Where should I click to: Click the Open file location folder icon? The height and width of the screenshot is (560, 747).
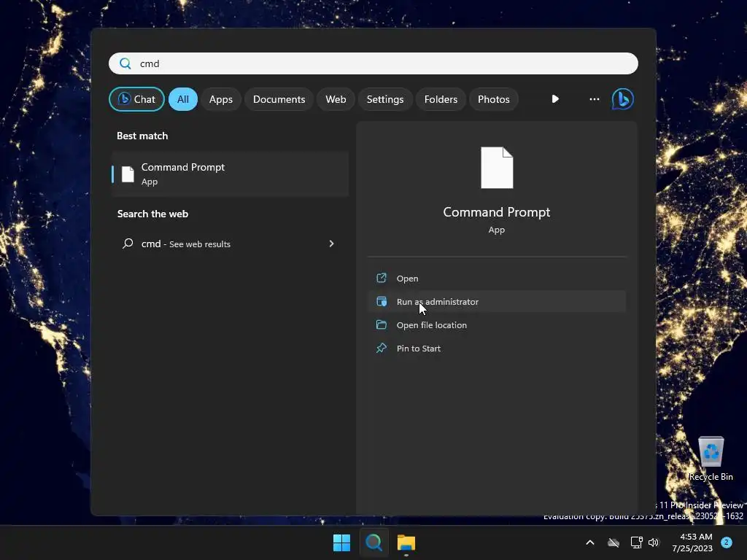382,324
